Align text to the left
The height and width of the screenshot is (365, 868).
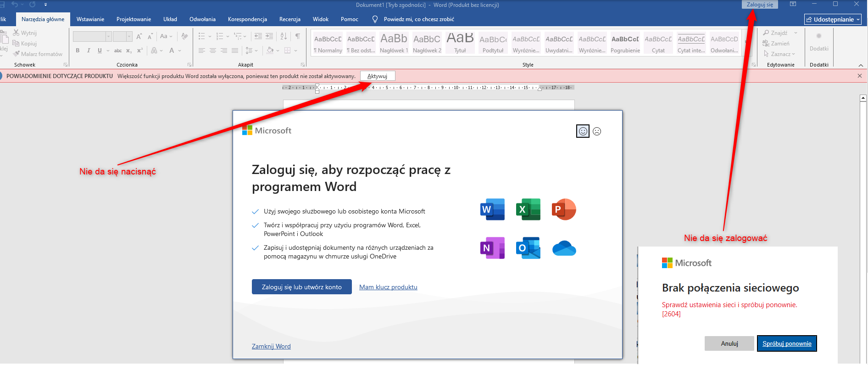pos(202,51)
